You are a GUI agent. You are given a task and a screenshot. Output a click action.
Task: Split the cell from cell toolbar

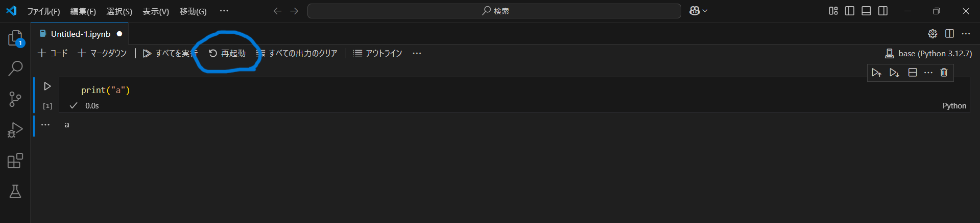click(x=913, y=73)
